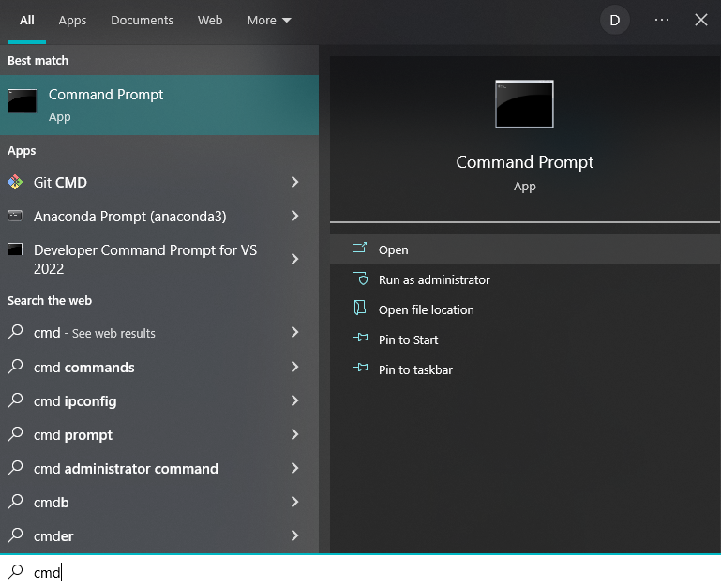
Task: Expand cmdb suggestion arrow
Action: pos(294,502)
